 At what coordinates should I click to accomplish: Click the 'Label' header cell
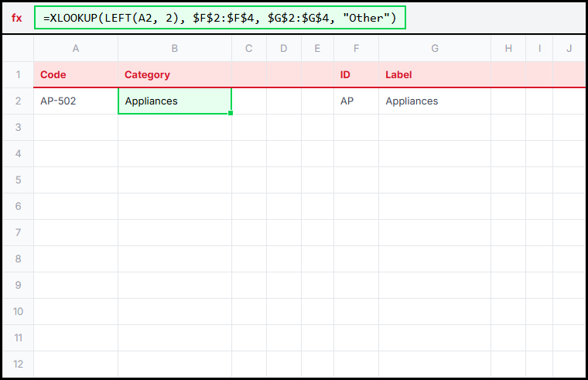[435, 74]
